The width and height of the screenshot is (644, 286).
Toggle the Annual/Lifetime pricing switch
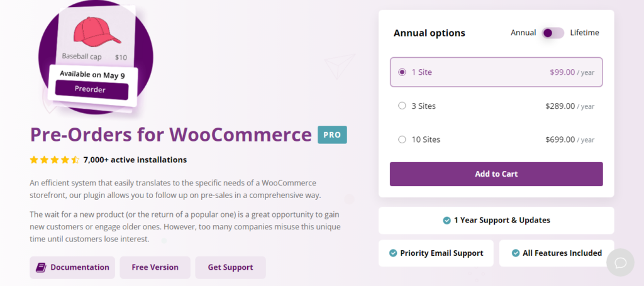pyautogui.click(x=553, y=33)
